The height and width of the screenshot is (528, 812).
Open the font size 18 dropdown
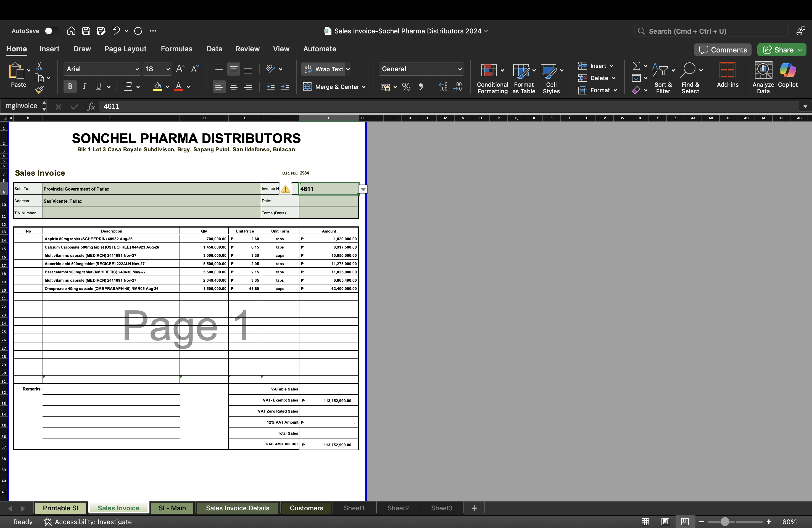pyautogui.click(x=168, y=69)
